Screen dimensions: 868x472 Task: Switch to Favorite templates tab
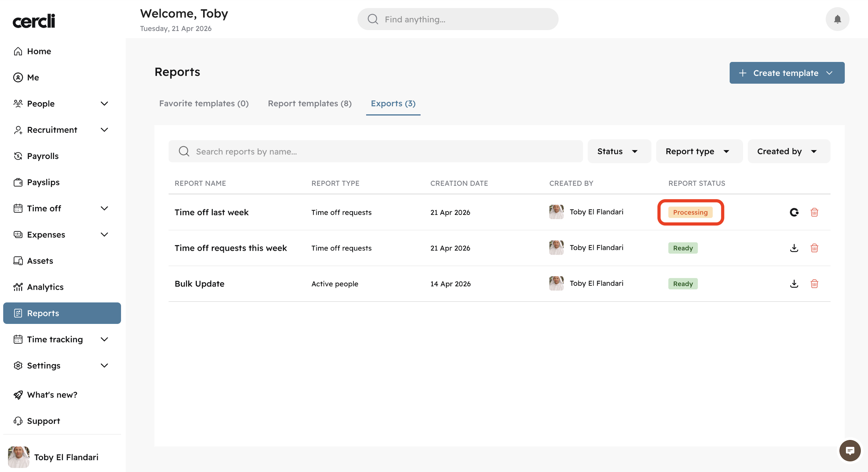[203, 104]
